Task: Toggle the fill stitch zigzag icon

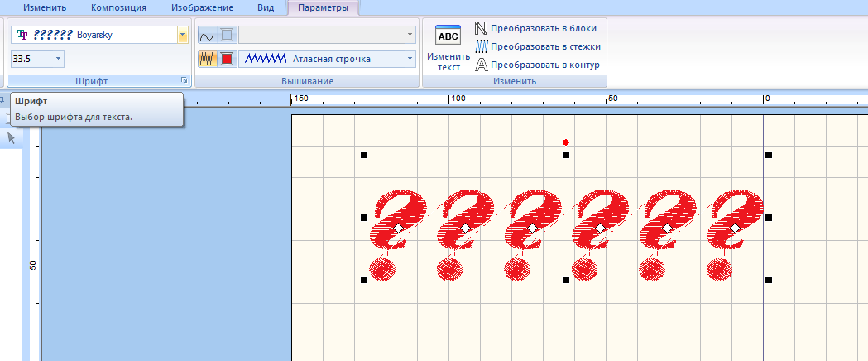Action: click(x=207, y=59)
